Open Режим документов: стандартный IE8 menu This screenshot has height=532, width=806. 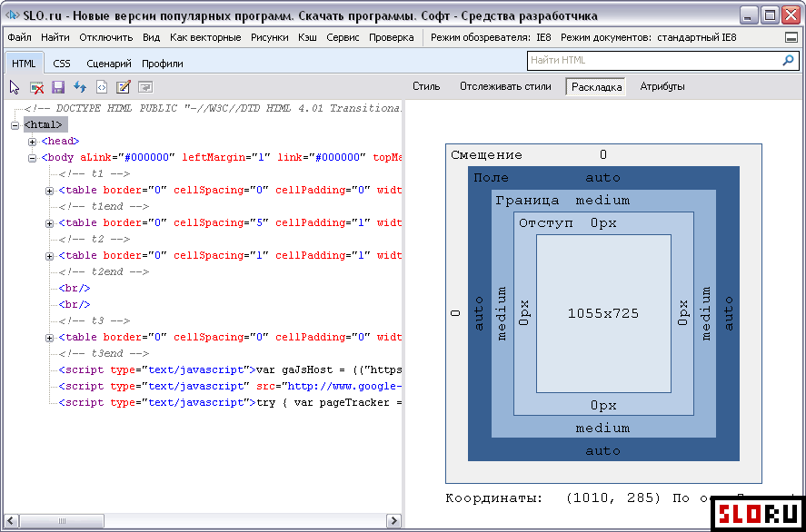click(649, 37)
